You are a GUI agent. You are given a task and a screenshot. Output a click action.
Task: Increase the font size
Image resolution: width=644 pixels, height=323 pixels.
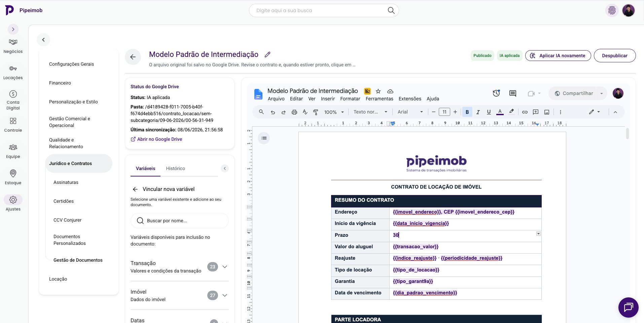[455, 112]
